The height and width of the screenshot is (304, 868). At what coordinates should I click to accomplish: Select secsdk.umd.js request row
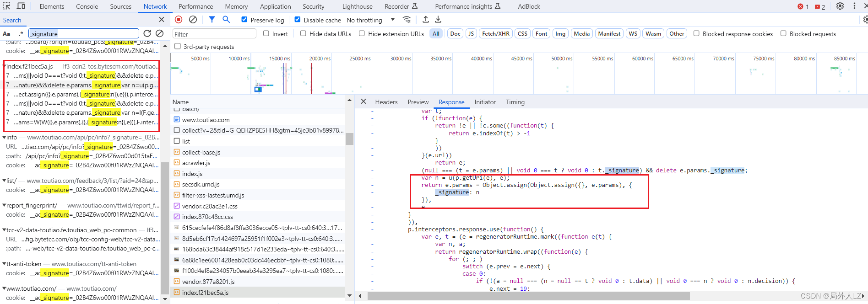click(x=258, y=184)
